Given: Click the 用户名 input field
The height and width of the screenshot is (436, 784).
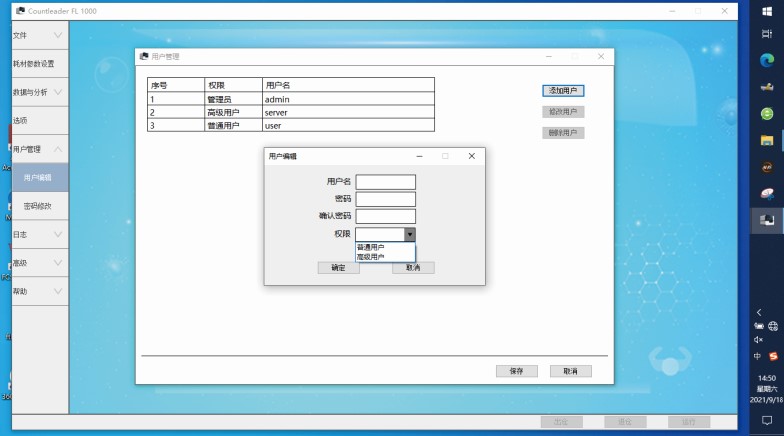Looking at the screenshot, I should pyautogui.click(x=385, y=182).
